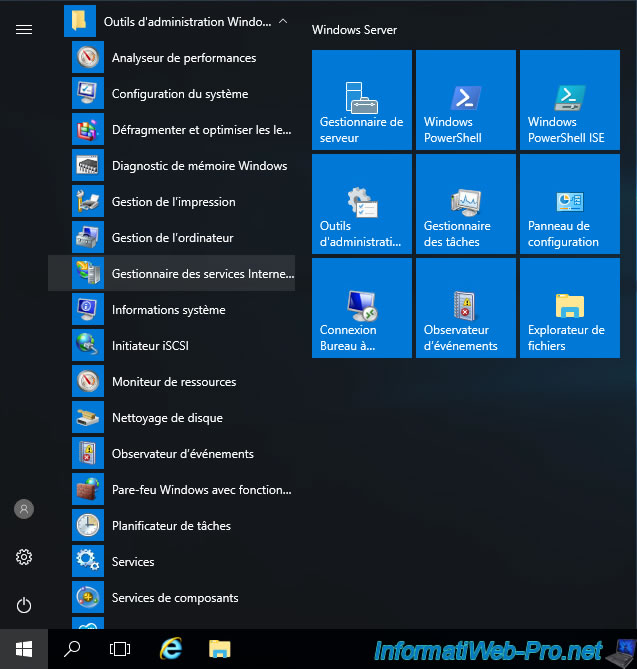Select 'Configuration du système' label
The height and width of the screenshot is (669, 637).
[x=180, y=94]
